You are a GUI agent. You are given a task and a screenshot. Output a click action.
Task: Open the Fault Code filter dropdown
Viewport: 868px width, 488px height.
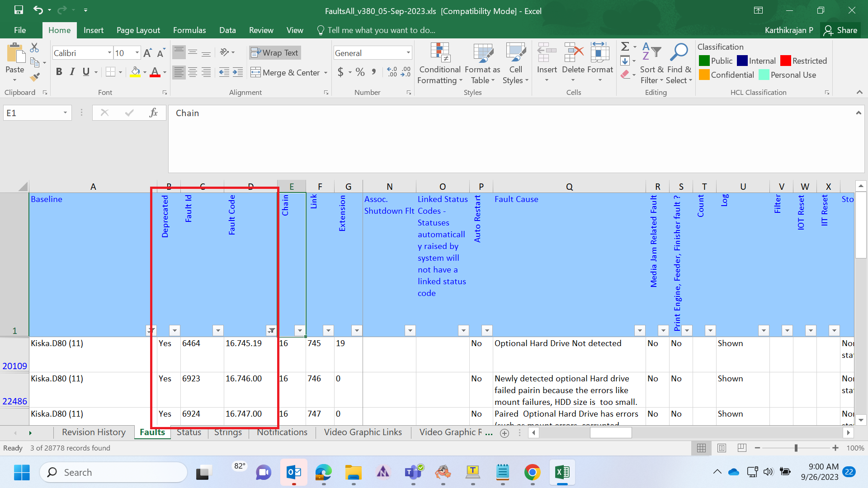(271, 330)
